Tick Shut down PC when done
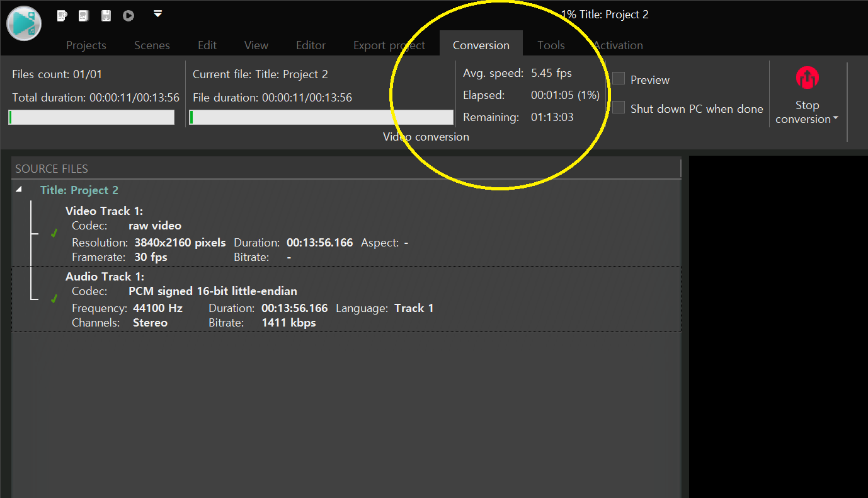This screenshot has height=498, width=868. 619,108
